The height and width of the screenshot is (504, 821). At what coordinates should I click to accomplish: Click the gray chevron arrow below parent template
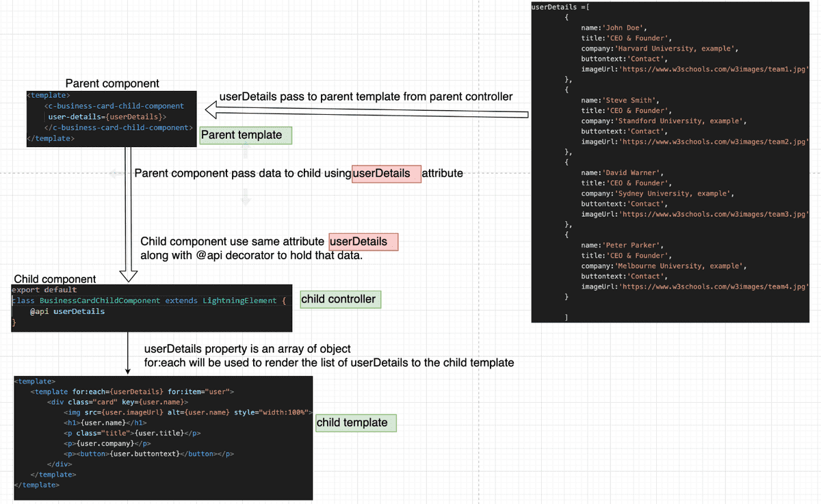click(x=245, y=197)
